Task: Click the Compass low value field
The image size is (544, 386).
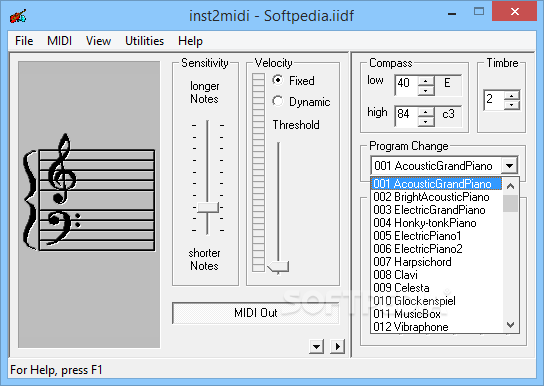Action: 406,84
